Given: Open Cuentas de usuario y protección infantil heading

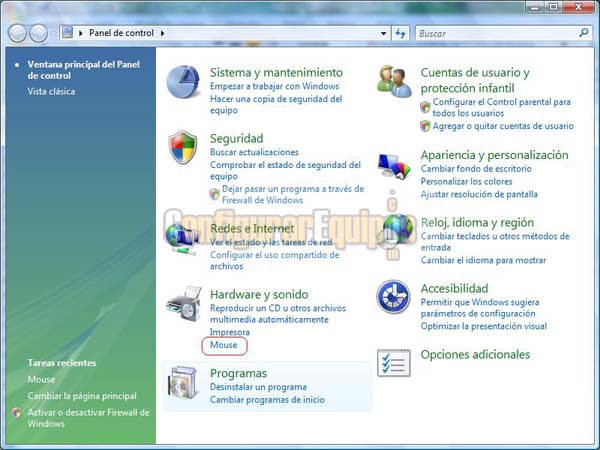Looking at the screenshot, I should pyautogui.click(x=475, y=80).
